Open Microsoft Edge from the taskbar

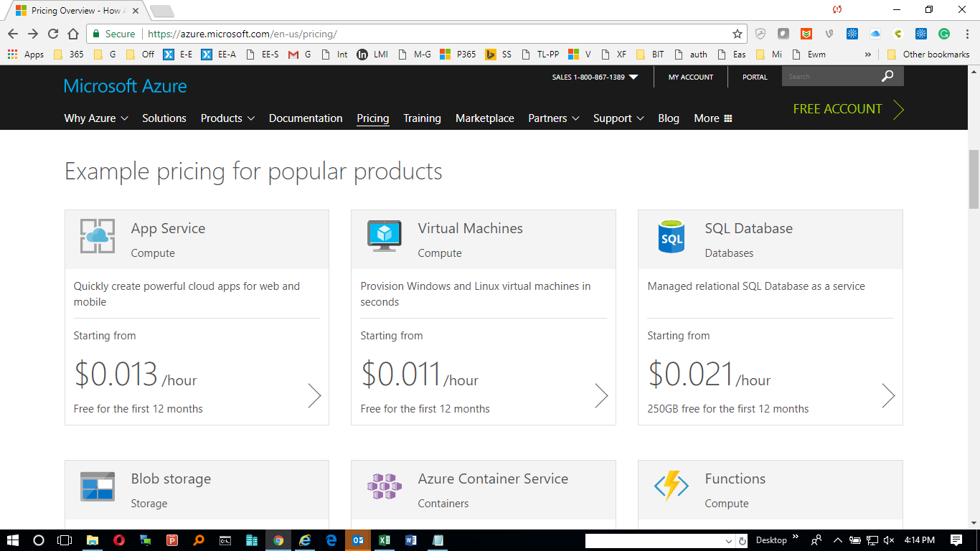point(331,540)
